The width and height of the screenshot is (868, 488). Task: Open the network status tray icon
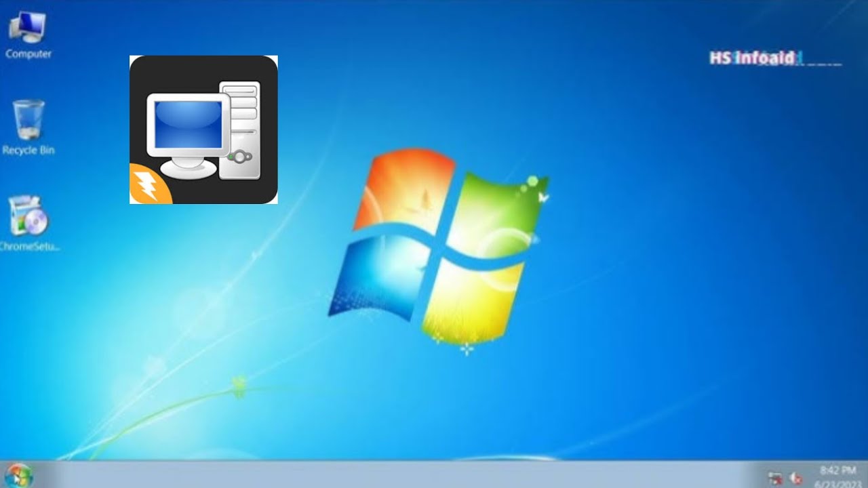pos(775,478)
